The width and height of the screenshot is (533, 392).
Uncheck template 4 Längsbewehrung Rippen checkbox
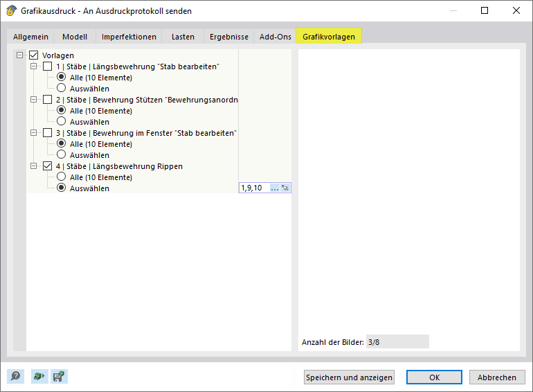tap(47, 166)
